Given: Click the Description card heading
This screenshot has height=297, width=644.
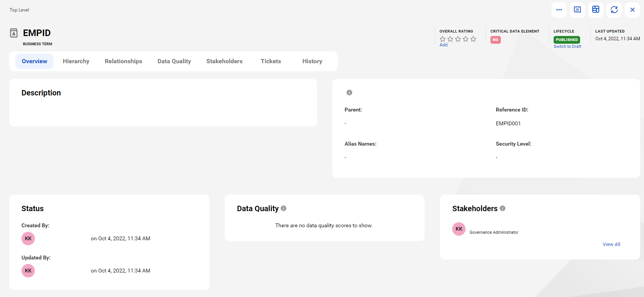Looking at the screenshot, I should click(41, 93).
